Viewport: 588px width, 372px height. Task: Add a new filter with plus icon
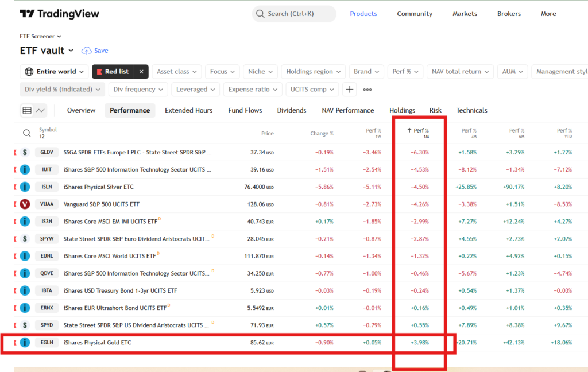[x=350, y=89]
